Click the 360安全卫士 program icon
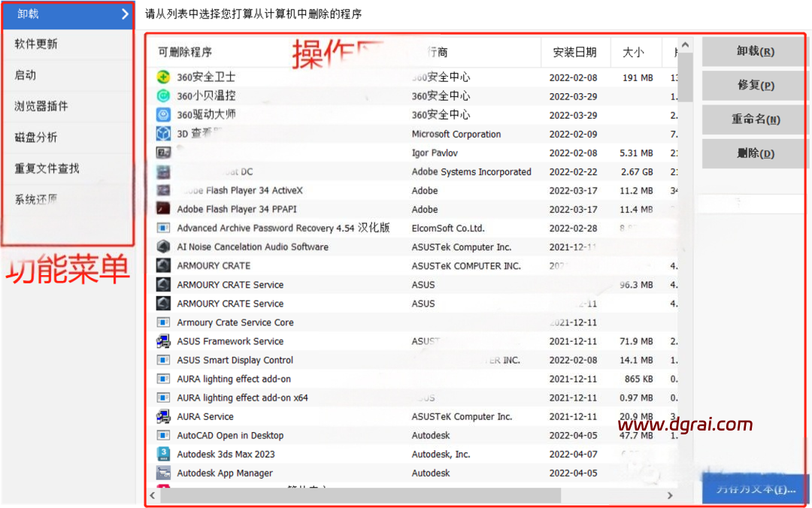This screenshot has height=508, width=812. point(163,77)
